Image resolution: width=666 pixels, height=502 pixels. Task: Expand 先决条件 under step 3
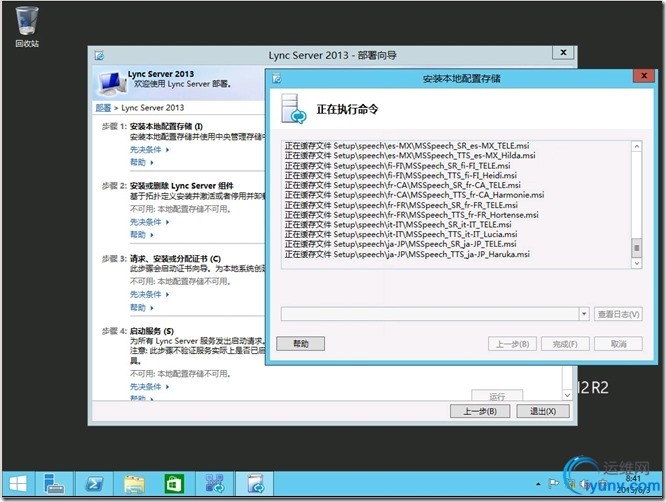(150, 294)
